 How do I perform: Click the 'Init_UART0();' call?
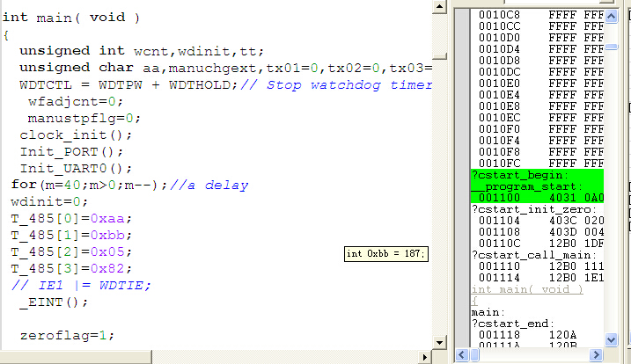click(76, 168)
